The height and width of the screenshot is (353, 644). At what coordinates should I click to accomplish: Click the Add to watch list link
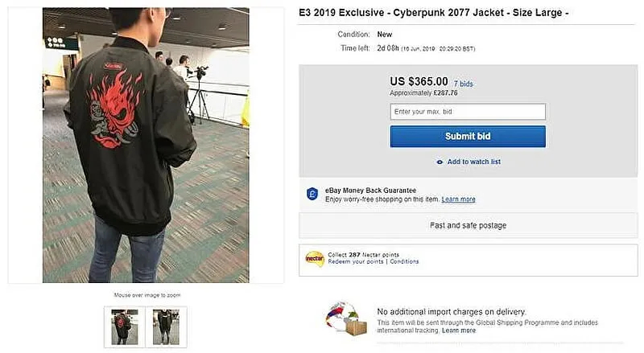(x=473, y=162)
